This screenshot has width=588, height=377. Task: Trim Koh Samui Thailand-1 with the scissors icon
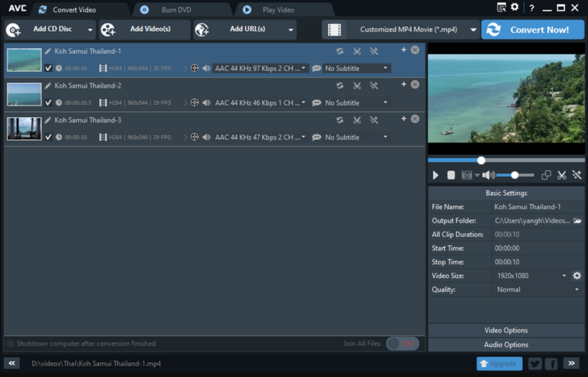pos(357,51)
